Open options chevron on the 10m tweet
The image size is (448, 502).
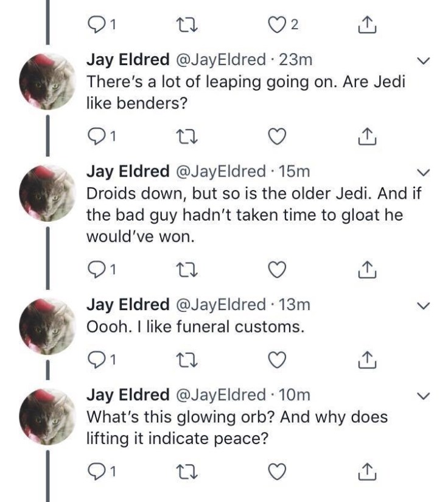pos(425,395)
